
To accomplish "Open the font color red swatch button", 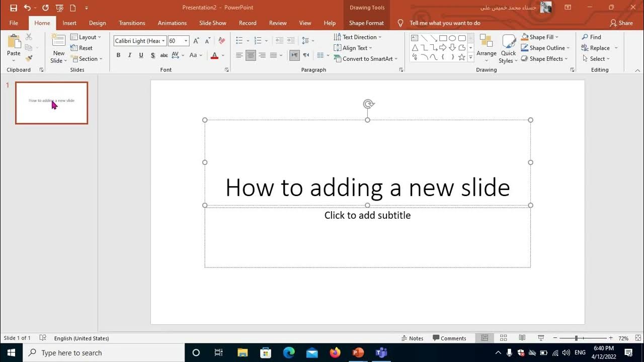I will point(214,55).
